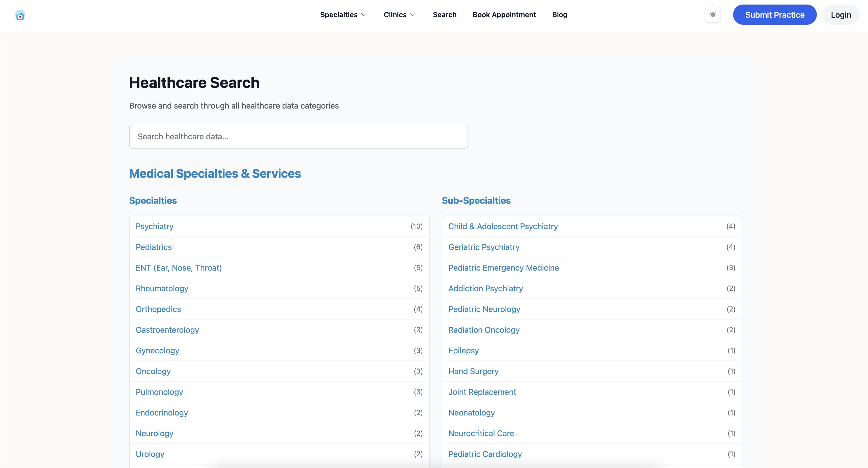Go to Book Appointment page
The height and width of the screenshot is (468, 868).
504,15
